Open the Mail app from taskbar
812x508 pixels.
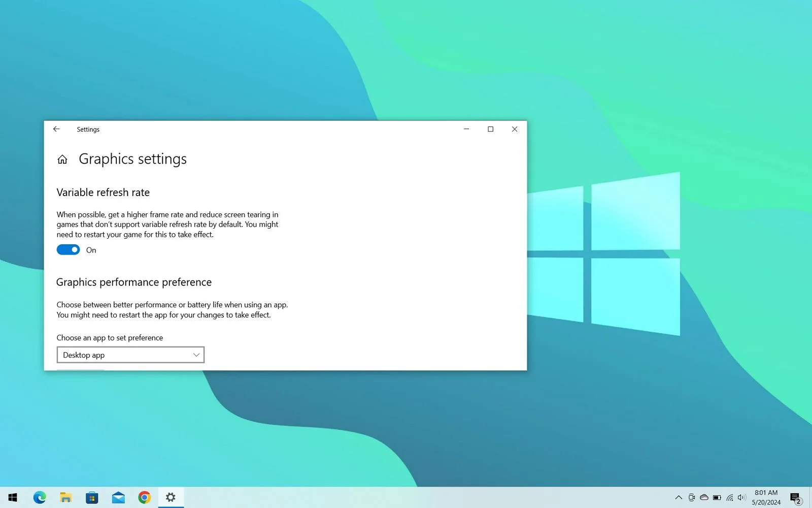118,497
